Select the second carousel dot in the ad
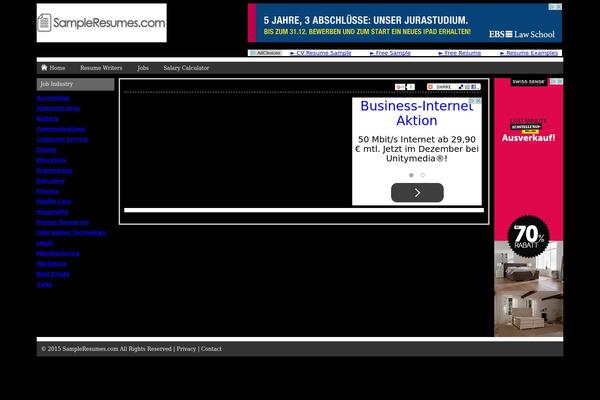This screenshot has height=400, width=600. [x=422, y=175]
